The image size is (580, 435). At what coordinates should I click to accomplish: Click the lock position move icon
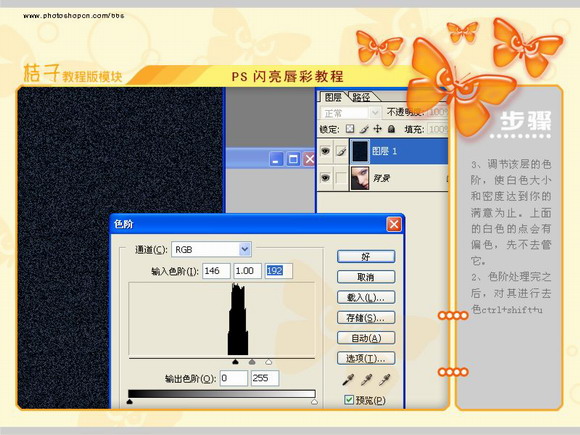pos(377,129)
